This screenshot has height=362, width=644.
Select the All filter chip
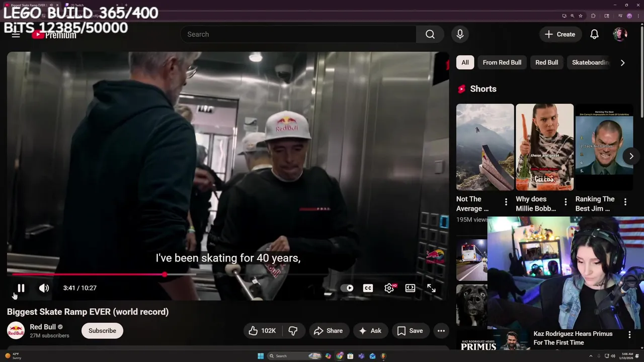pos(465,62)
